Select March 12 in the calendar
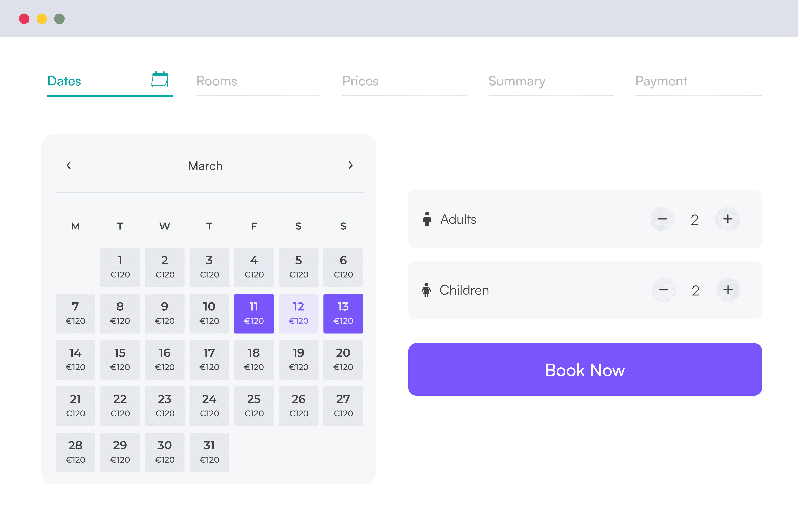Screen dimensions: 798x532 click(x=299, y=313)
